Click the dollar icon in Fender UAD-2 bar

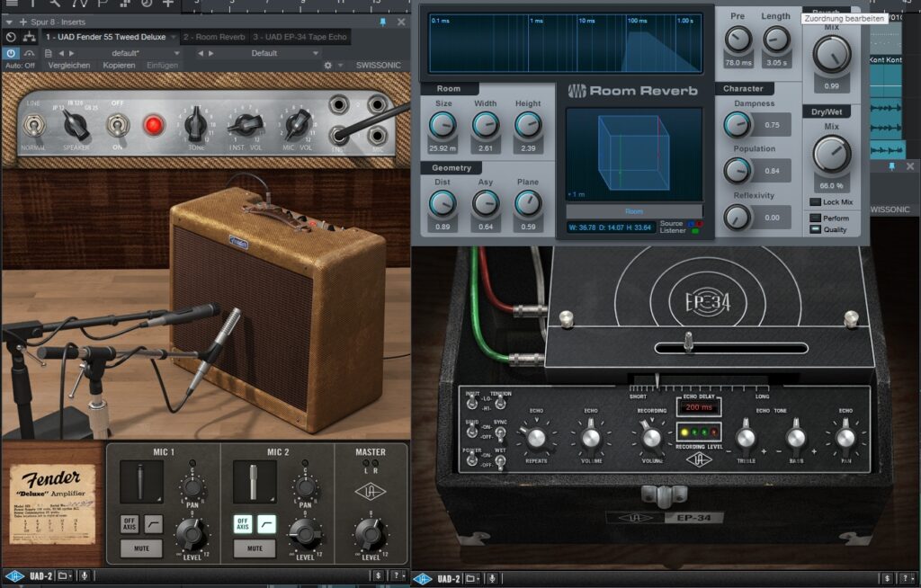coord(379,576)
